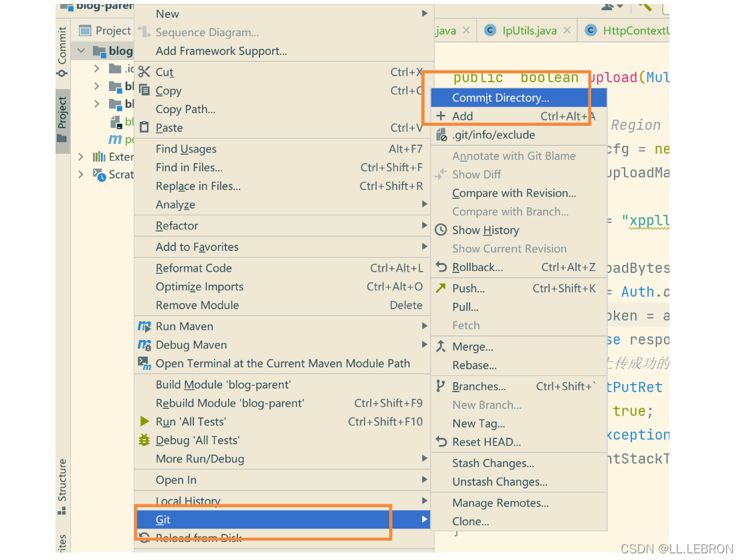This screenshot has width=743, height=560.
Task: Choose Stash Changes in Git menu
Action: (493, 463)
